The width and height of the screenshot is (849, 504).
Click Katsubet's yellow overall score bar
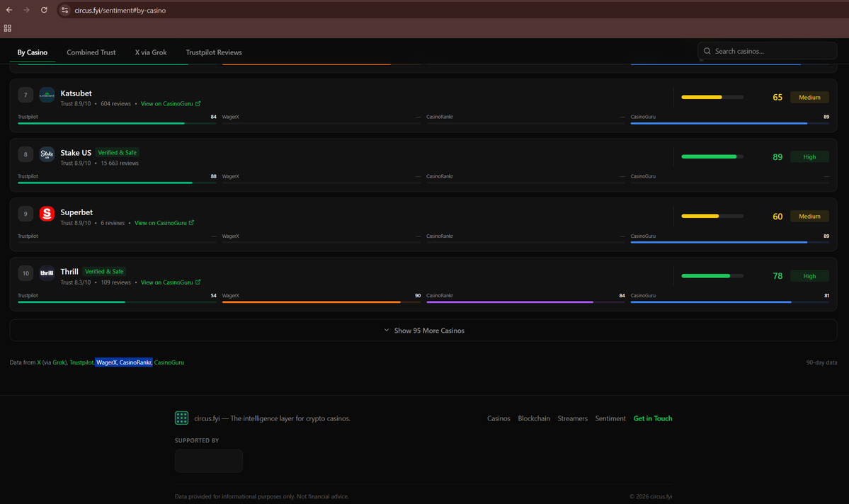(x=712, y=98)
